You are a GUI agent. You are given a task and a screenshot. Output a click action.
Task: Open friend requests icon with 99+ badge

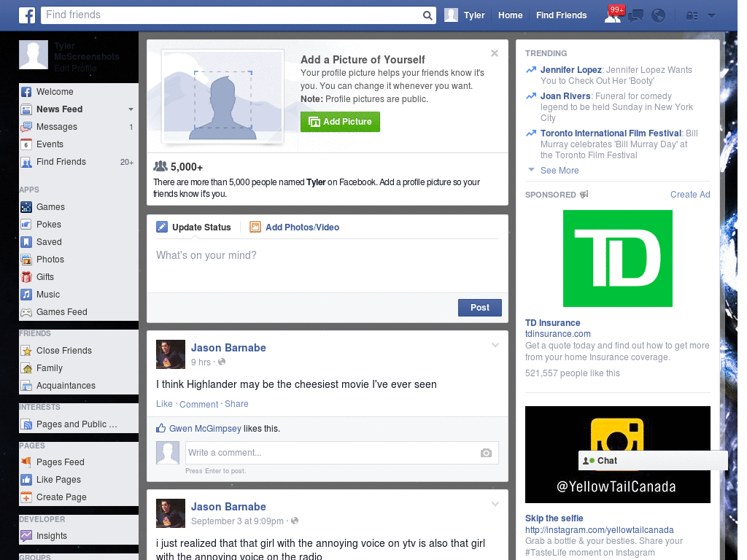pyautogui.click(x=613, y=15)
